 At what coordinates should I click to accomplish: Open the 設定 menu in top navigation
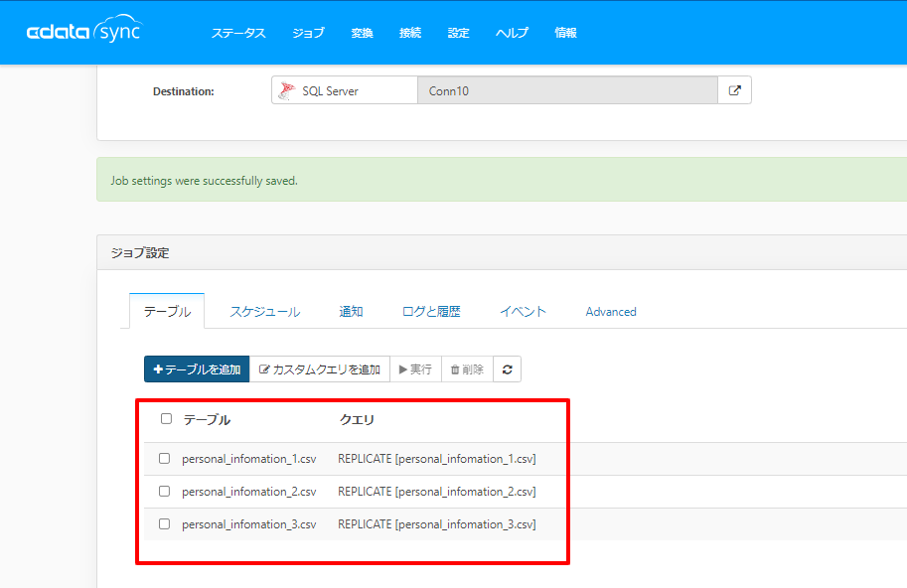coord(458,33)
